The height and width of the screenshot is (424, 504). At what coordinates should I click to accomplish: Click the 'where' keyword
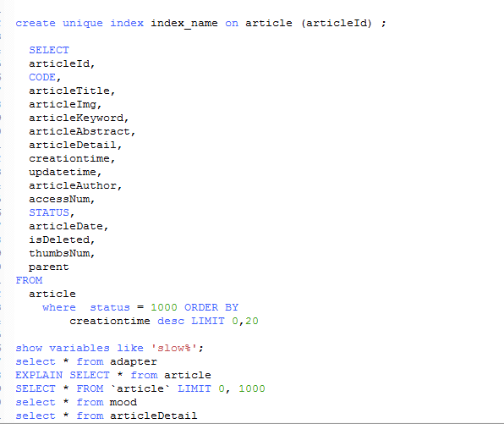pyautogui.click(x=59, y=307)
